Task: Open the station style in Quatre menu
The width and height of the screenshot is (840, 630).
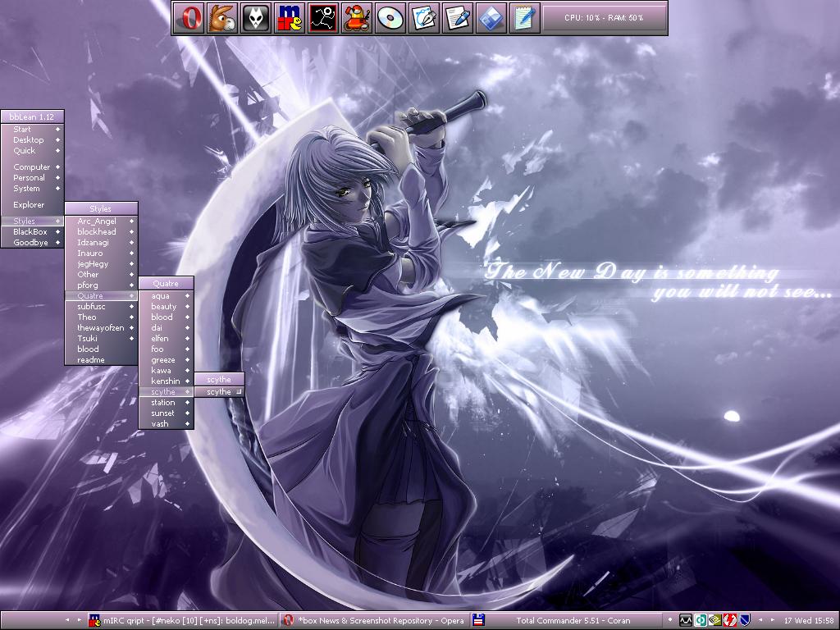Action: (166, 402)
